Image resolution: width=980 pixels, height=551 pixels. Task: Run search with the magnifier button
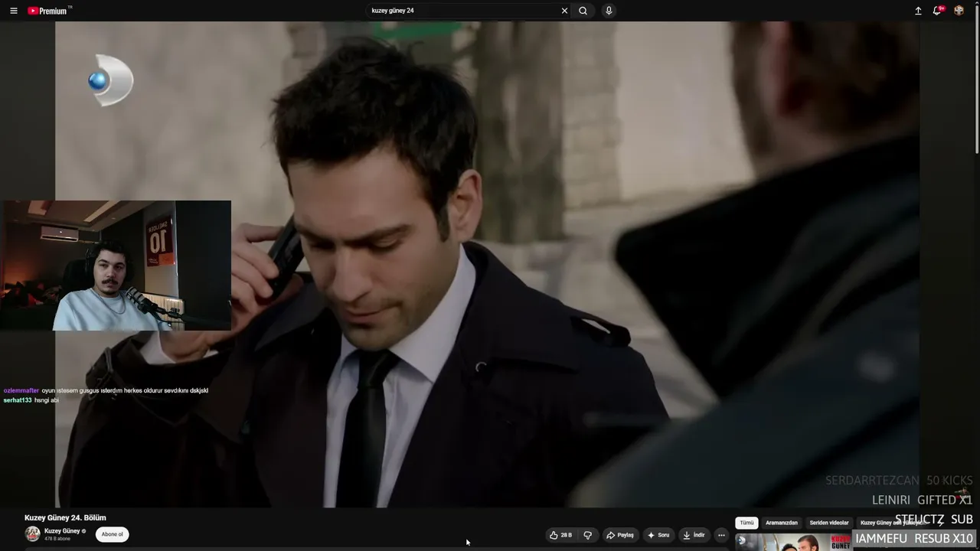click(x=583, y=11)
